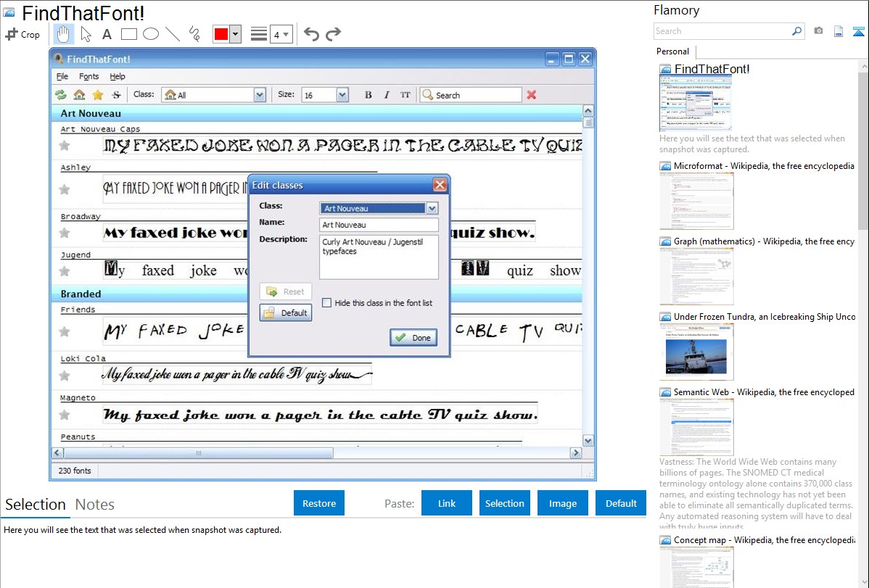Screen dimensions: 869x588
Task: Click the Paste Image button
Action: coord(562,503)
